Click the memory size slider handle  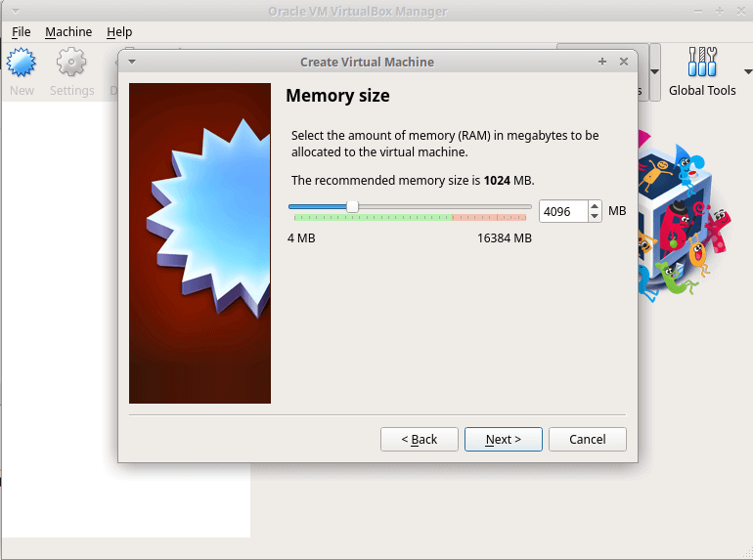tap(352, 207)
